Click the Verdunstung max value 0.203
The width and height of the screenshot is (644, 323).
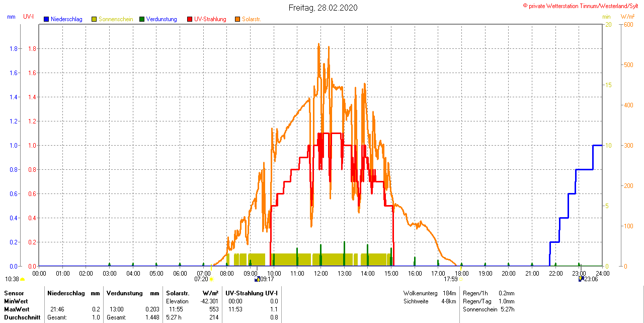(x=152, y=309)
